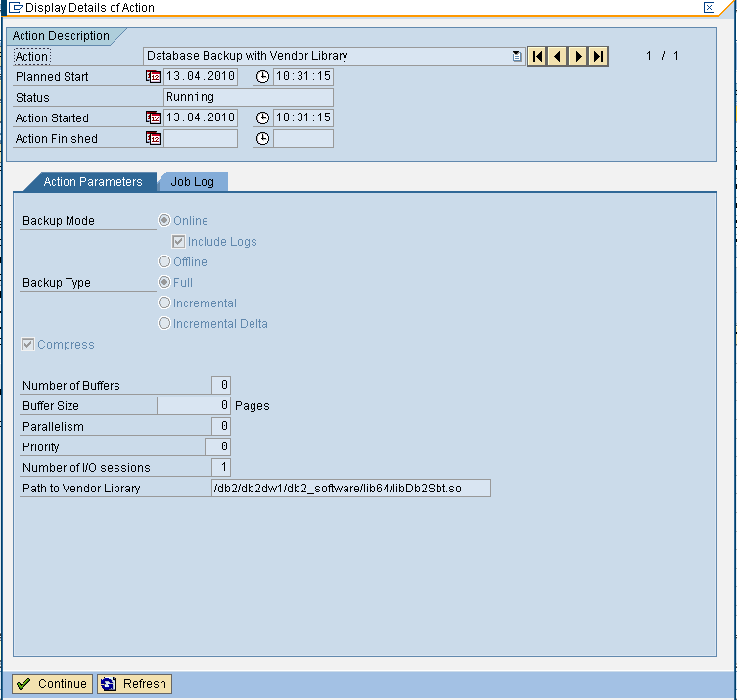Close the Display Details of Action dialog
The width and height of the screenshot is (737, 700).
709,7
